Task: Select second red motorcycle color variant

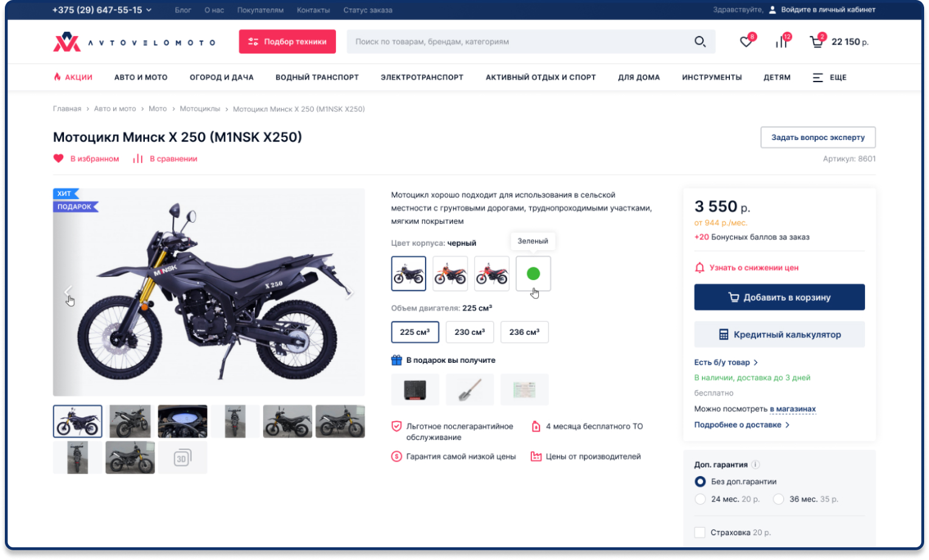Action: [x=492, y=274]
